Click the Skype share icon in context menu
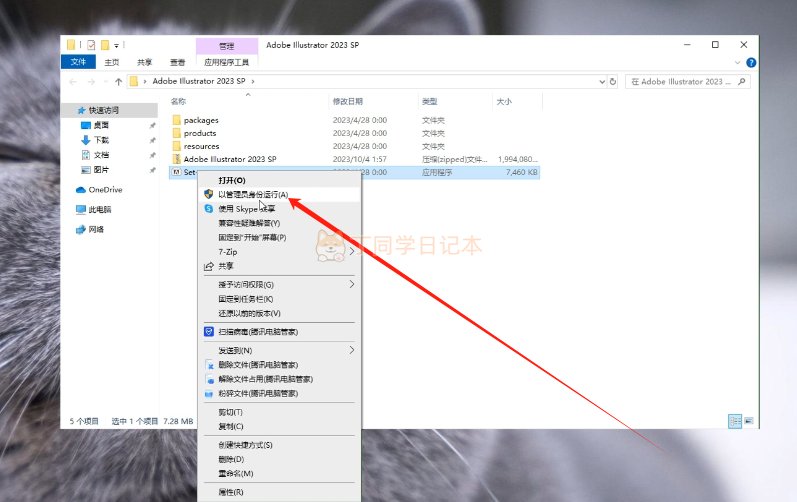The width and height of the screenshot is (797, 502). pyautogui.click(x=209, y=209)
